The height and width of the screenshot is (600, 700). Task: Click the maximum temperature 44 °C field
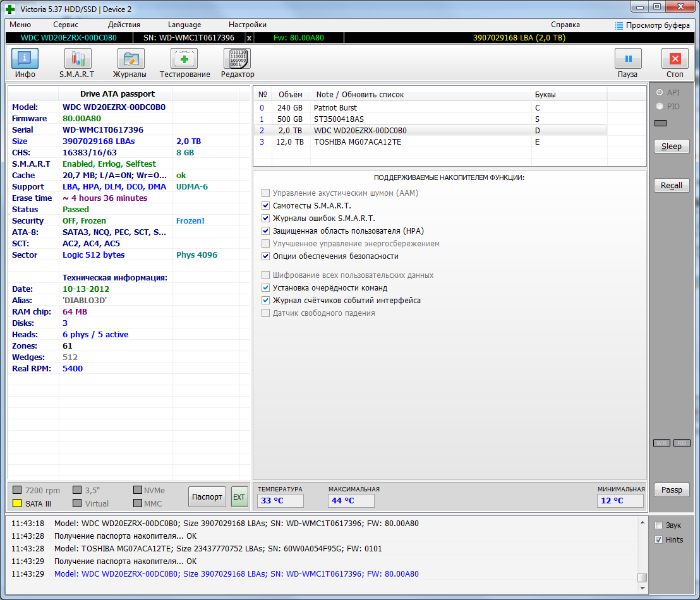351,500
